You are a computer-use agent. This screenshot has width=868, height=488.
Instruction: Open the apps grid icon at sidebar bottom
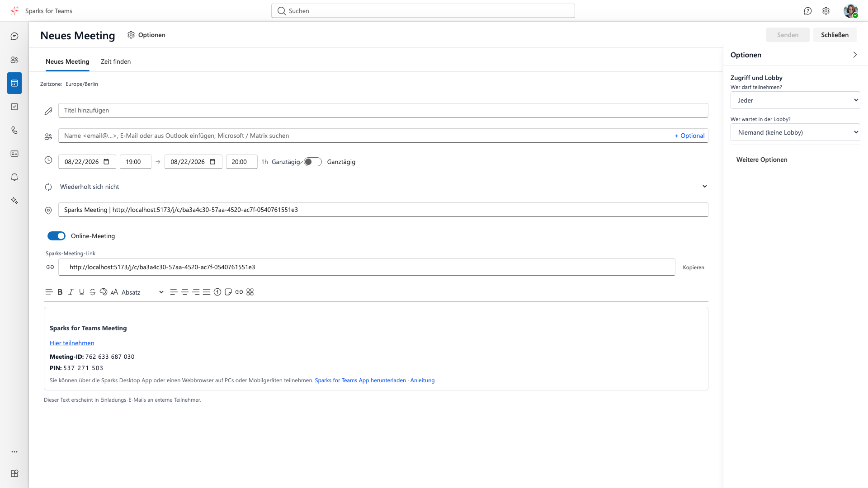(x=14, y=474)
